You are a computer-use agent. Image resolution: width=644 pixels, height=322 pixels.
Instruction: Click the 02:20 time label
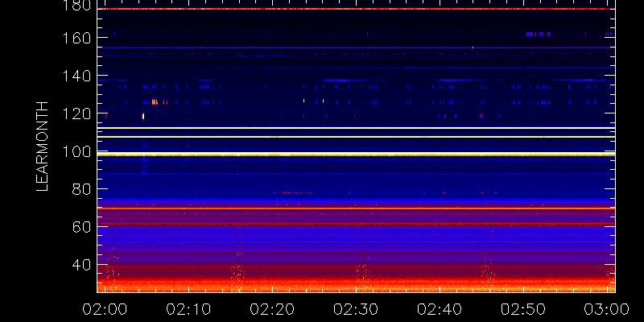tap(272, 309)
